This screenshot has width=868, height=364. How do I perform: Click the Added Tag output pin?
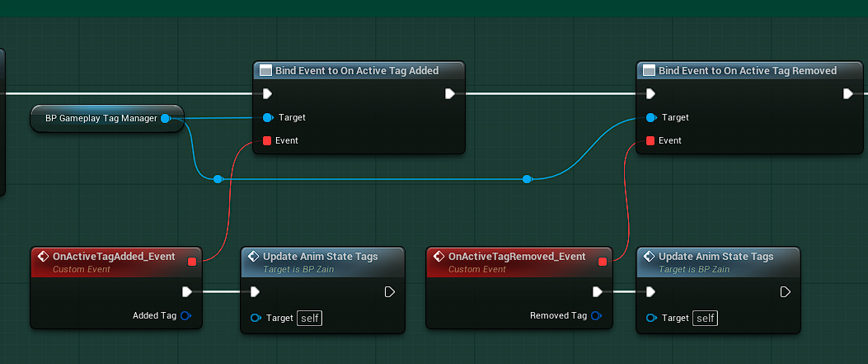click(185, 315)
